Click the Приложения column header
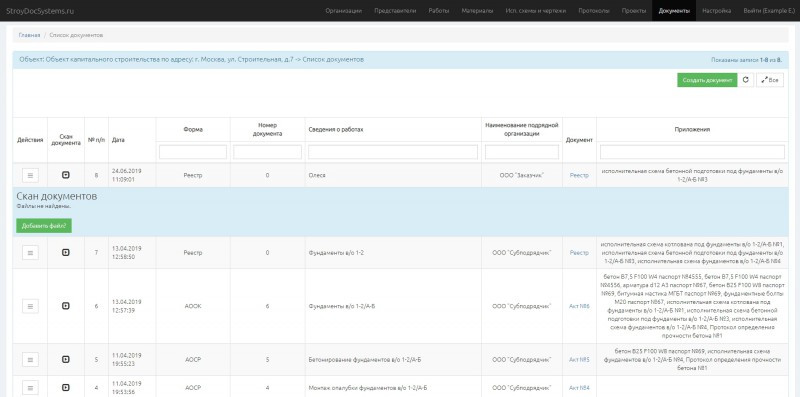 [x=692, y=130]
